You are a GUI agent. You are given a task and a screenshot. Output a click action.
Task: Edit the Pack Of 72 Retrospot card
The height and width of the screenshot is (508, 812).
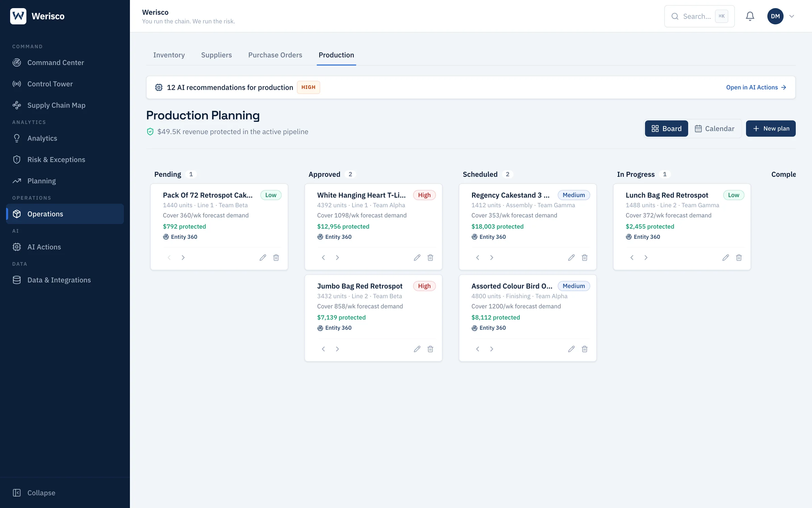coord(263,258)
